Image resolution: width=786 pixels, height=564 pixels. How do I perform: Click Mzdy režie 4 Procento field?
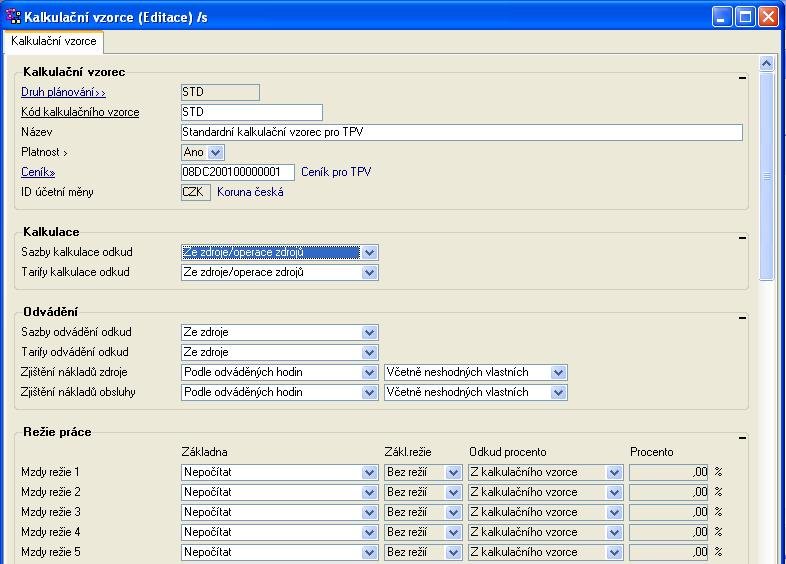tap(669, 532)
